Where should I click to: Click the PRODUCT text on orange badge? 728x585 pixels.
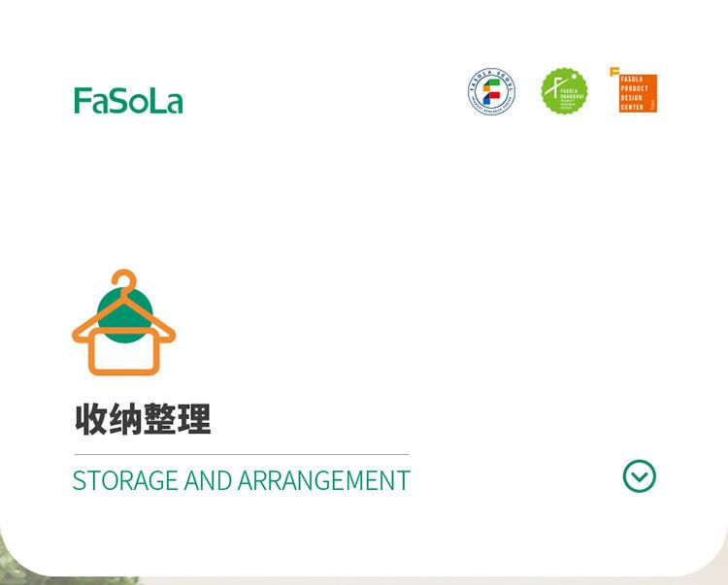634,88
